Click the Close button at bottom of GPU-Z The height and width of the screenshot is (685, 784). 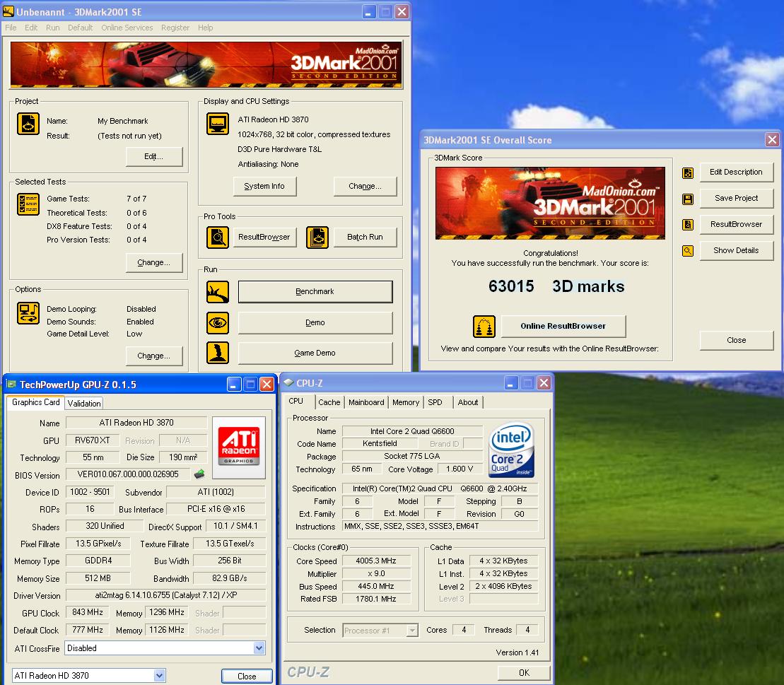(x=247, y=676)
